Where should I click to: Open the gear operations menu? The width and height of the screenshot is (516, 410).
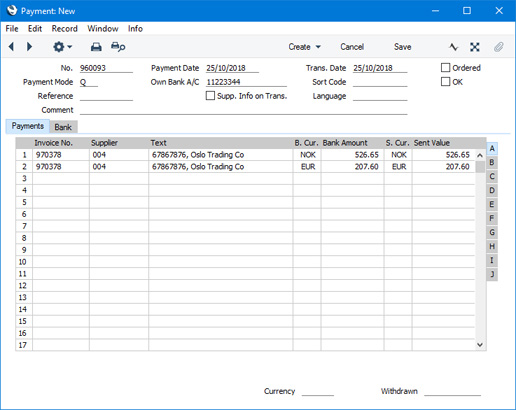(x=62, y=47)
